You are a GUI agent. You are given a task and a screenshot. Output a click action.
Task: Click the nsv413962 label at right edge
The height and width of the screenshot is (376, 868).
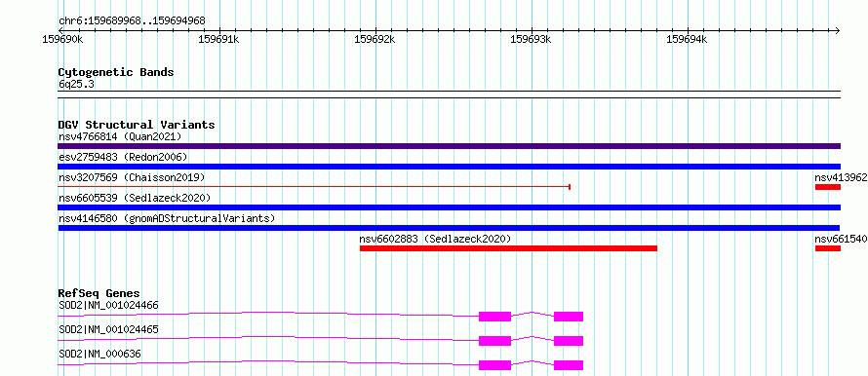[x=841, y=177]
